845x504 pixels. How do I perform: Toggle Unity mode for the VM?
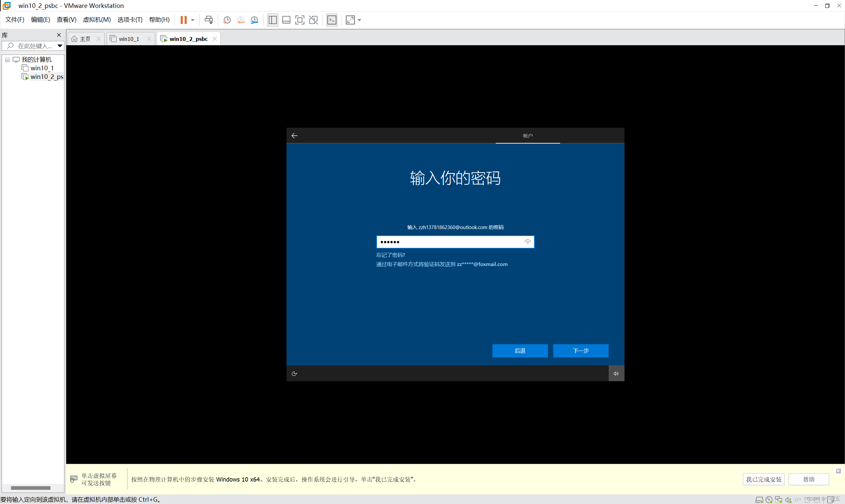[313, 20]
